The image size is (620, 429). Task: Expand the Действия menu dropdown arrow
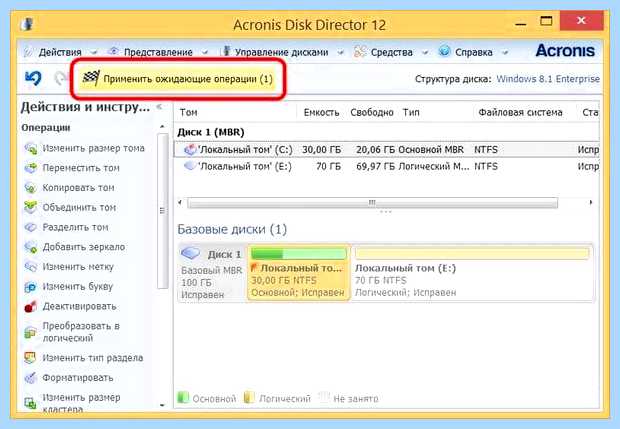coord(94,52)
